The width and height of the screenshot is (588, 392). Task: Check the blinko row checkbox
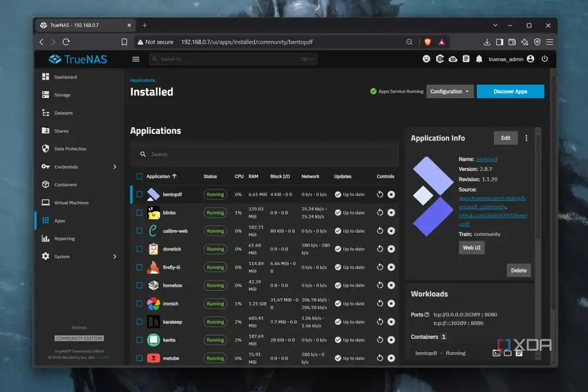click(139, 213)
